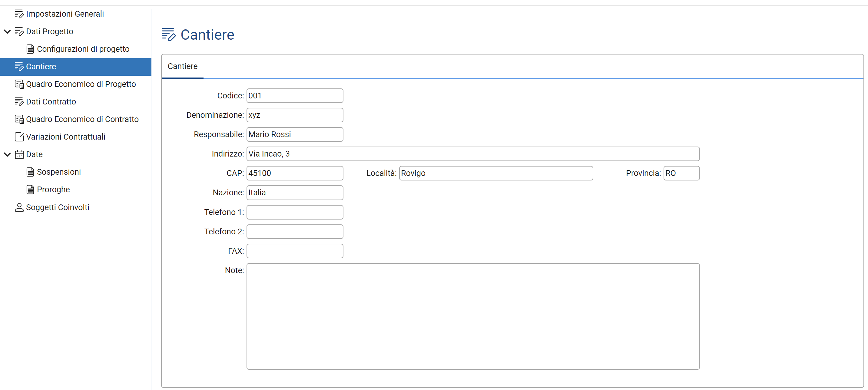Screen dimensions: 868x390
Task: Click the Indirizzo address field
Action: 473,154
